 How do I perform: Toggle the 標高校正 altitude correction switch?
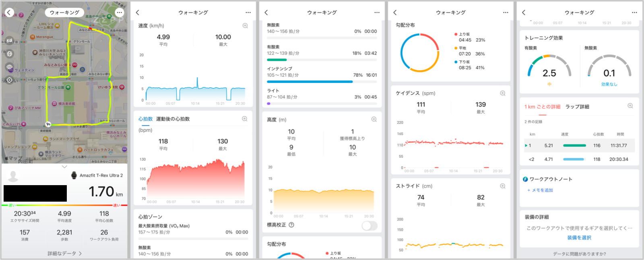[x=369, y=226]
